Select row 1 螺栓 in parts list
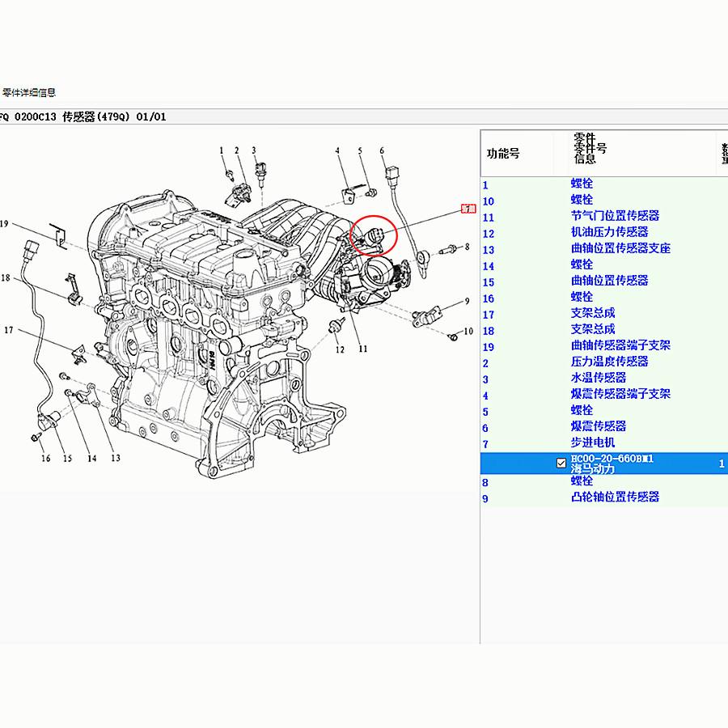Viewport: 728px width, 728px height. pos(604,184)
